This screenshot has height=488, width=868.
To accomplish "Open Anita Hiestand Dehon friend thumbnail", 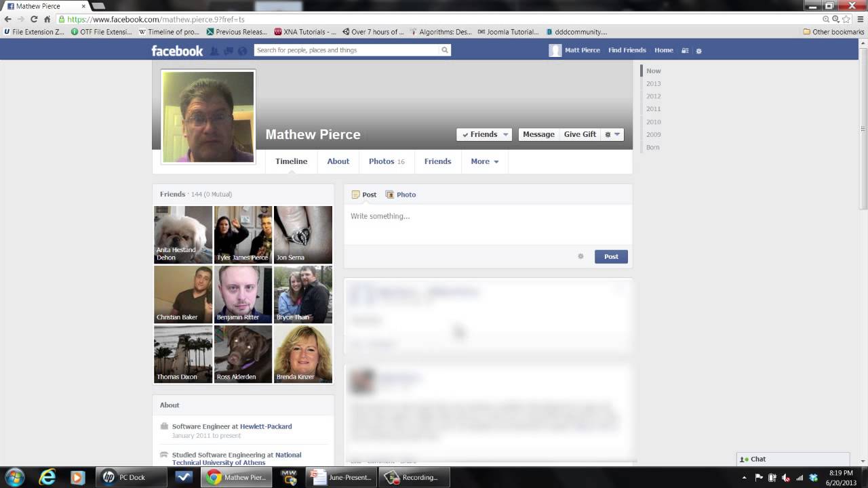I will [x=183, y=235].
